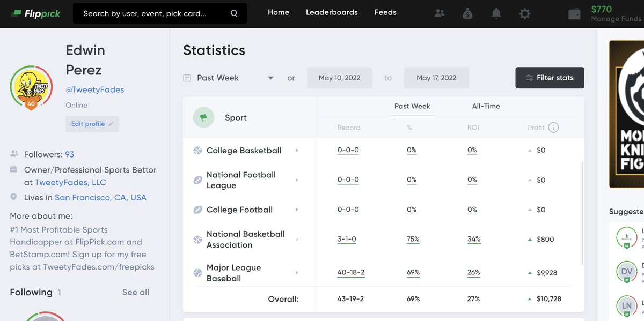Go to the Home menu item

pos(279,12)
